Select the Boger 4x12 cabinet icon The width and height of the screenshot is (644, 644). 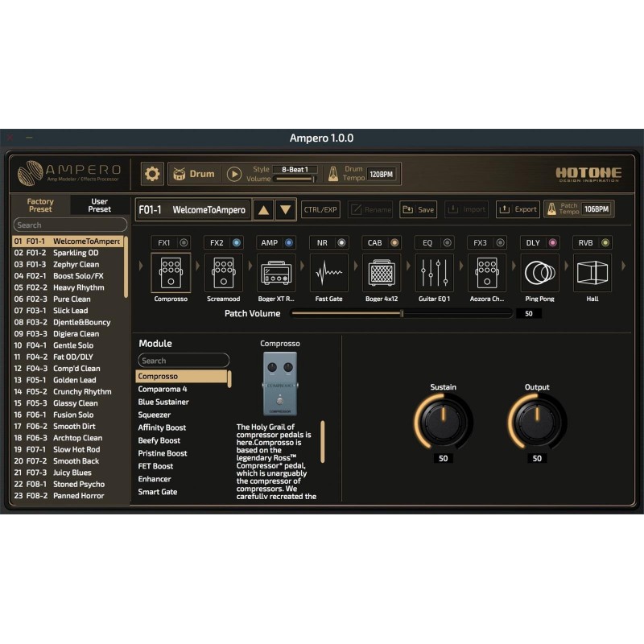[381, 273]
